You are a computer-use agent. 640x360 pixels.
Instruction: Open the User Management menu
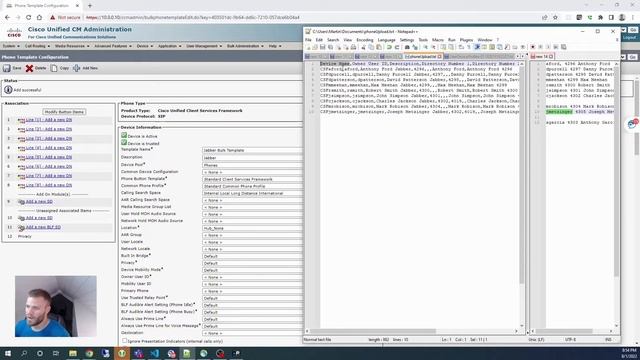point(204,46)
